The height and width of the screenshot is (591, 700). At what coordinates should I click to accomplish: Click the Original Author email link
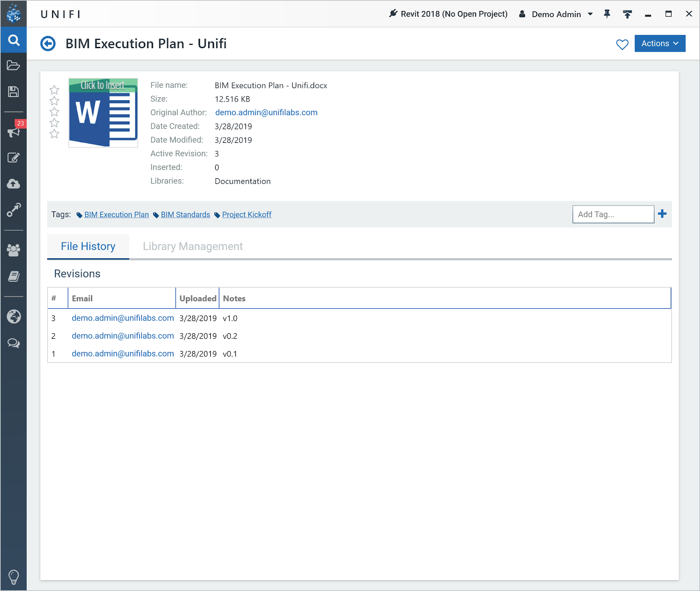click(x=266, y=113)
